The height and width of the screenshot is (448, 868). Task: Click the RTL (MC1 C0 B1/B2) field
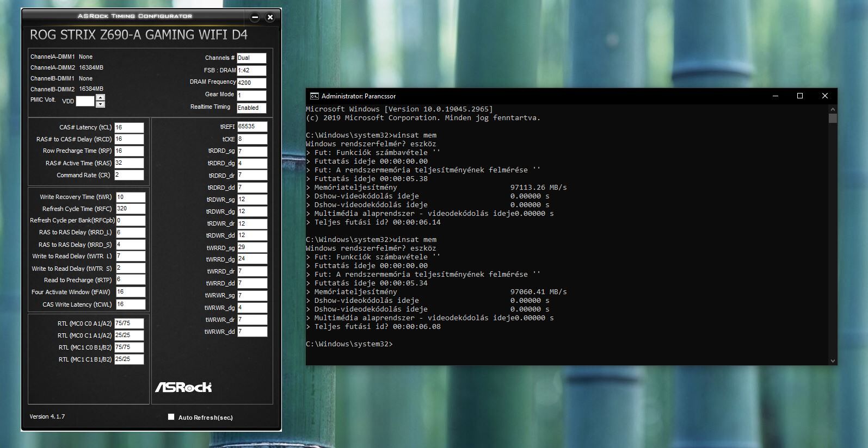pyautogui.click(x=129, y=347)
